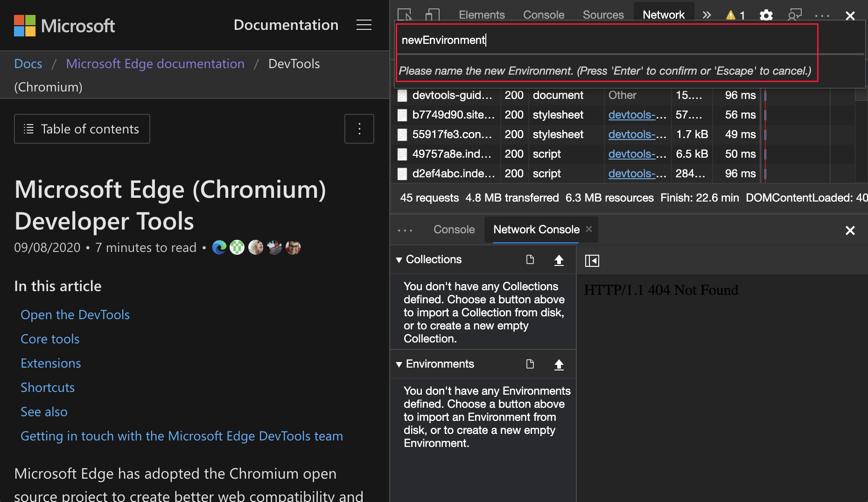Click the Microsoft logo

[64, 25]
